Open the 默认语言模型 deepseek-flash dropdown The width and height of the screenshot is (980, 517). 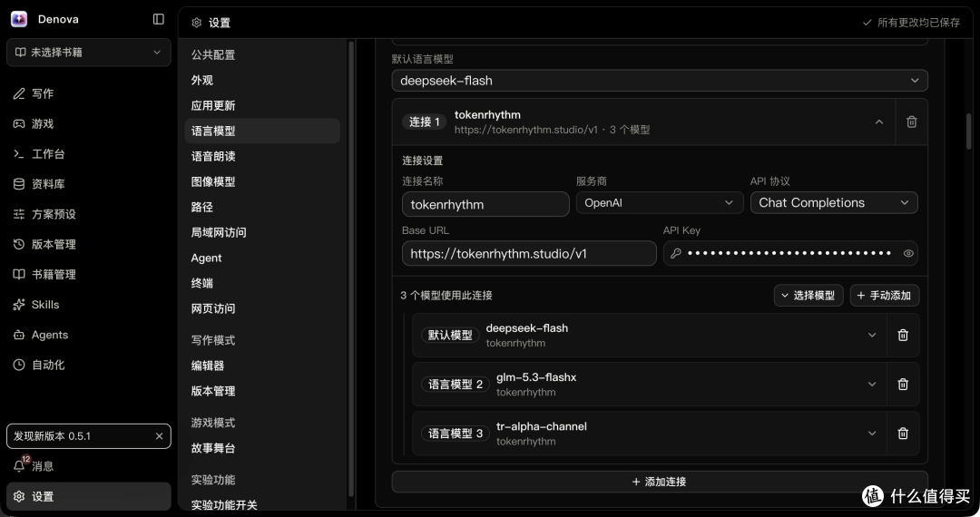(x=660, y=81)
